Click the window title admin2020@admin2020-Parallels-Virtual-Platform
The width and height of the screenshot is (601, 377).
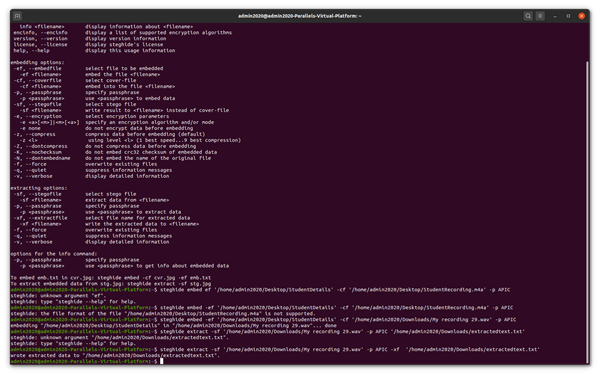pyautogui.click(x=300, y=16)
